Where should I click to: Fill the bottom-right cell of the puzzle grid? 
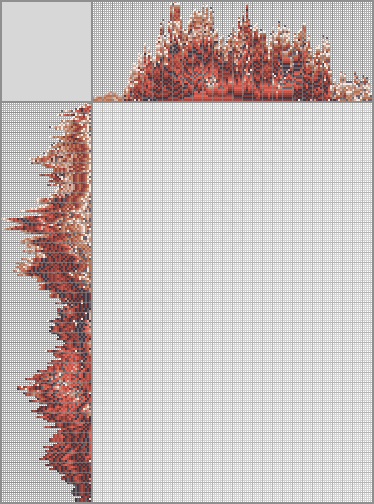[x=371, y=501]
